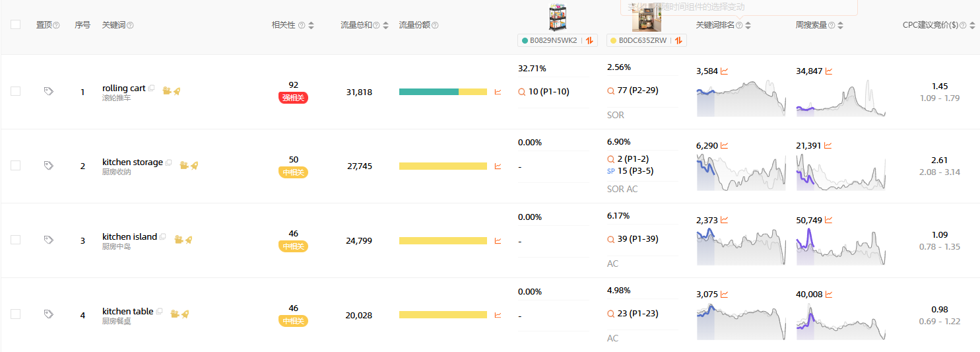Click the rocket icon next to kitchen island
Viewport: 980px width, 352px height.
pyautogui.click(x=189, y=240)
